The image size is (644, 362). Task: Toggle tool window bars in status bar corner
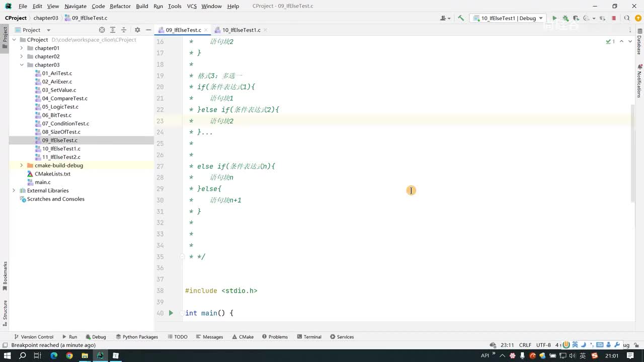point(5,345)
